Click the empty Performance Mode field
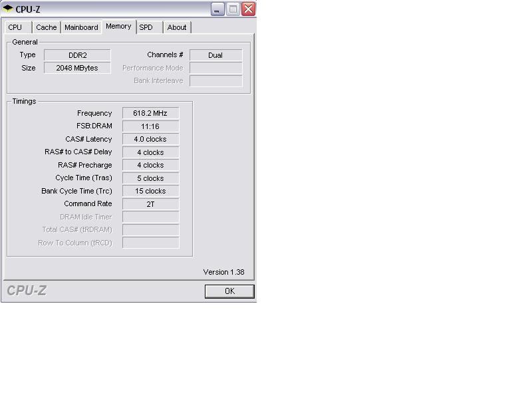The image size is (532, 399). point(215,68)
